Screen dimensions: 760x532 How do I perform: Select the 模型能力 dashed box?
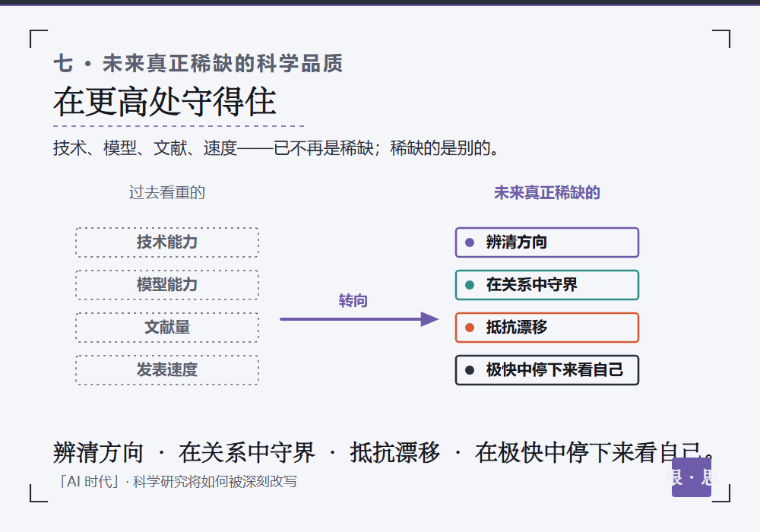click(167, 285)
